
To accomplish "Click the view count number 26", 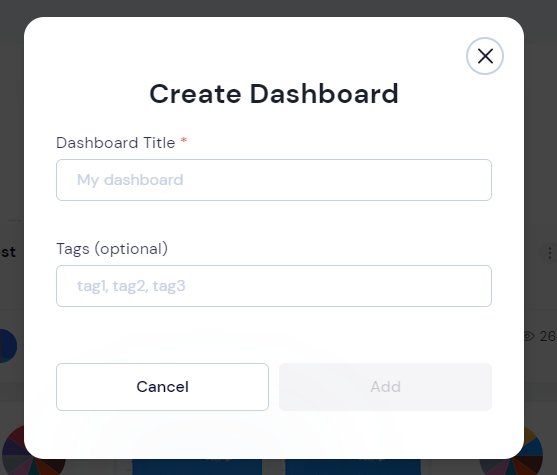I will pyautogui.click(x=548, y=336).
